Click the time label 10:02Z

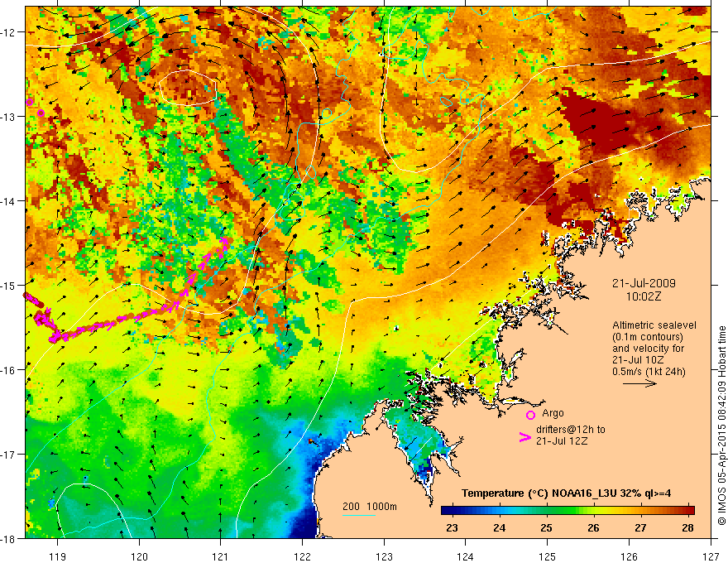[x=644, y=297]
